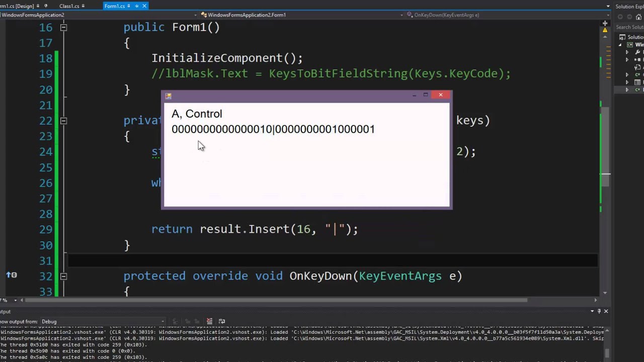This screenshot has height=362, width=644.
Task: Close the Output panel
Action: [x=606, y=311]
